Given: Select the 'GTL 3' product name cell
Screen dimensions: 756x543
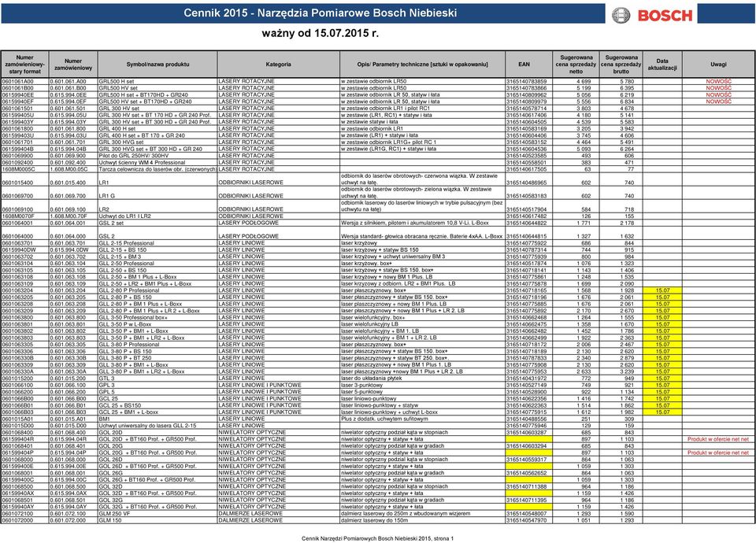Looking at the screenshot, I should click(x=157, y=379).
